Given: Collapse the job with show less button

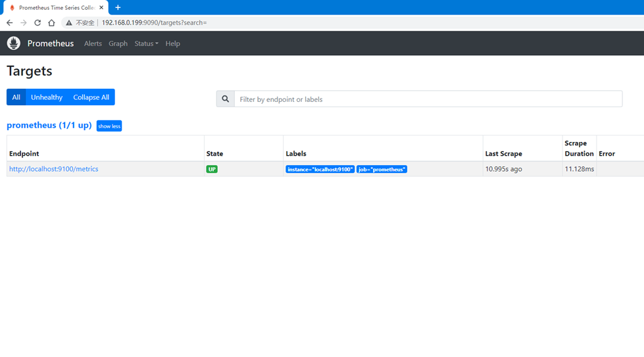Looking at the screenshot, I should tap(109, 126).
